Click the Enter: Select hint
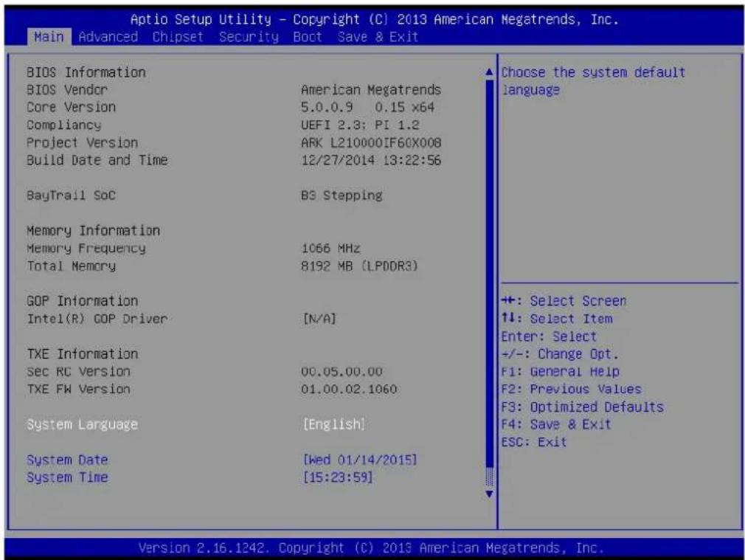The image size is (745, 560). (549, 336)
